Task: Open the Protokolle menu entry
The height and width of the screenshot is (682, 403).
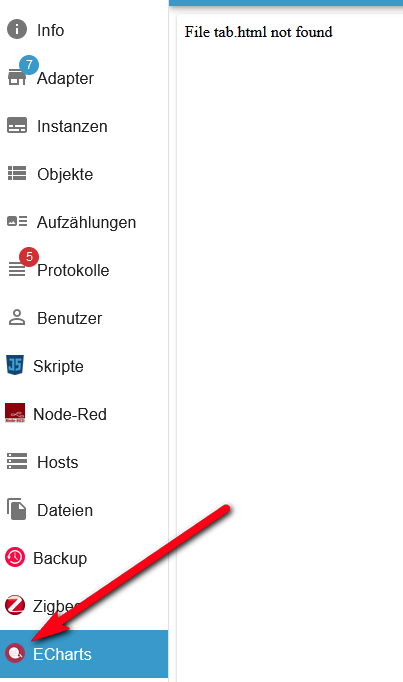Action: [x=84, y=270]
